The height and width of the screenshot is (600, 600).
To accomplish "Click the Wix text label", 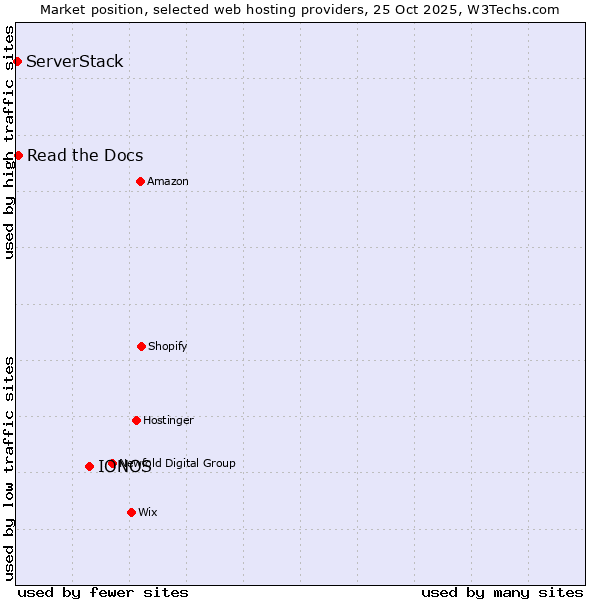I will point(148,512).
